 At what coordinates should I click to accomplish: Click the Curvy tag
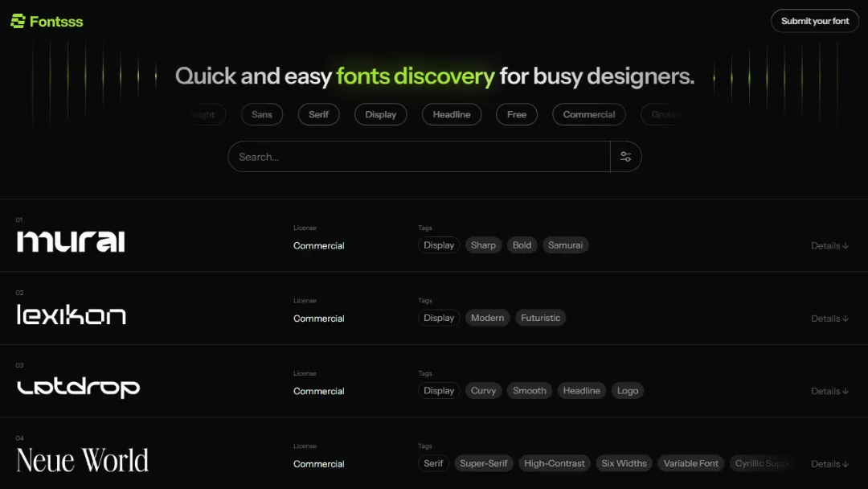(x=483, y=390)
